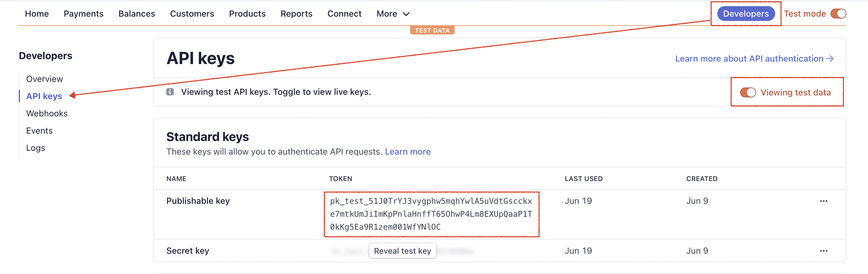Open the Payments menu item
Viewport: 868px width, 274px height.
pos(83,14)
